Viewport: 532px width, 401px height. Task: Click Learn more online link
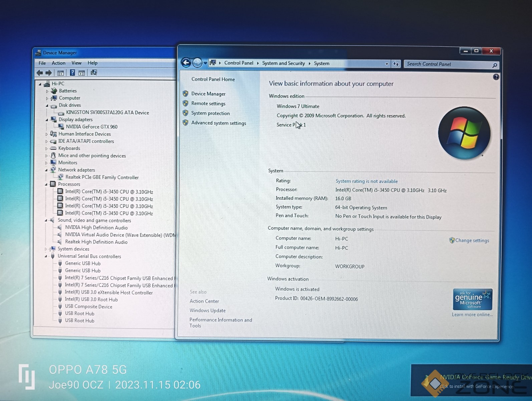472,314
